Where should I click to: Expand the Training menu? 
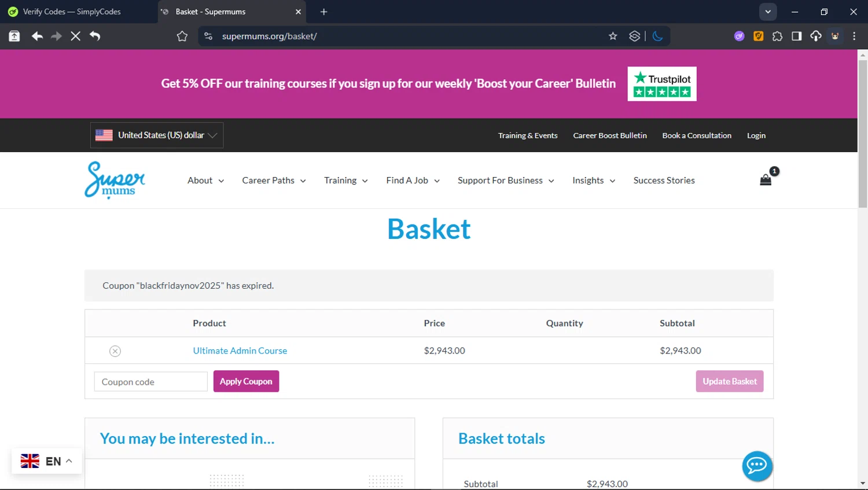(x=346, y=180)
